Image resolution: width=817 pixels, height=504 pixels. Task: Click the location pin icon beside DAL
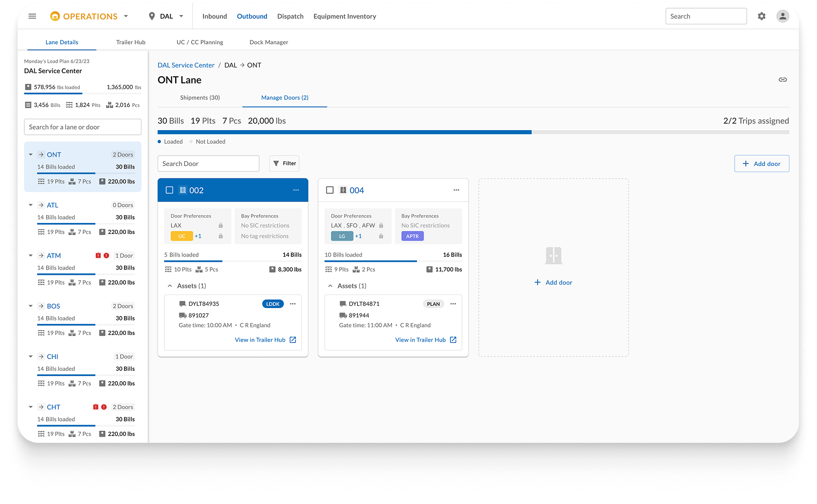click(152, 16)
